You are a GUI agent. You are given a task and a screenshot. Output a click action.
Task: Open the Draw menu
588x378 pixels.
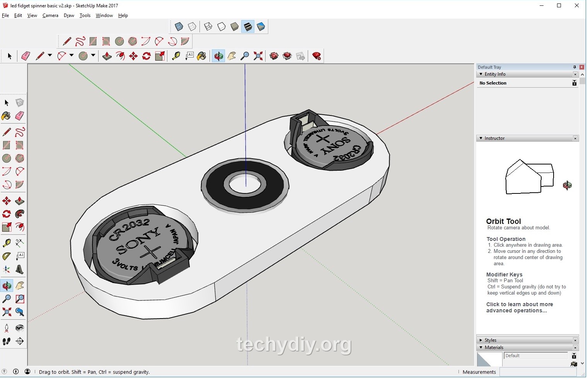click(69, 15)
